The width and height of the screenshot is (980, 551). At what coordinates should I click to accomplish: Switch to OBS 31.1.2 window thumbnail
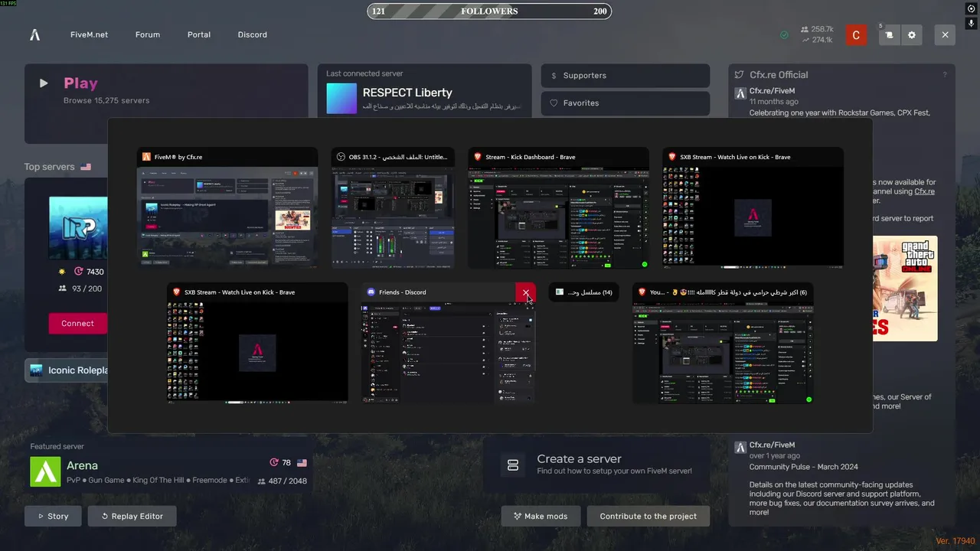coord(392,207)
